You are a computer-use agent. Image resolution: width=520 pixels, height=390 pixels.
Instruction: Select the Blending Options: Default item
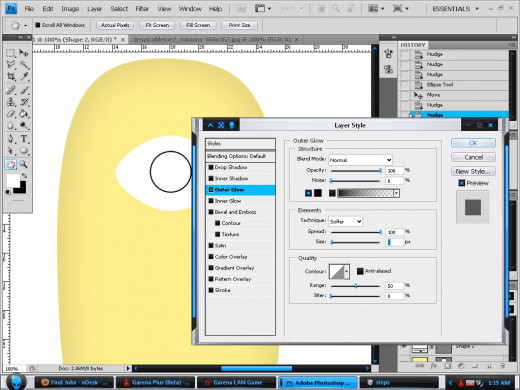(240, 156)
